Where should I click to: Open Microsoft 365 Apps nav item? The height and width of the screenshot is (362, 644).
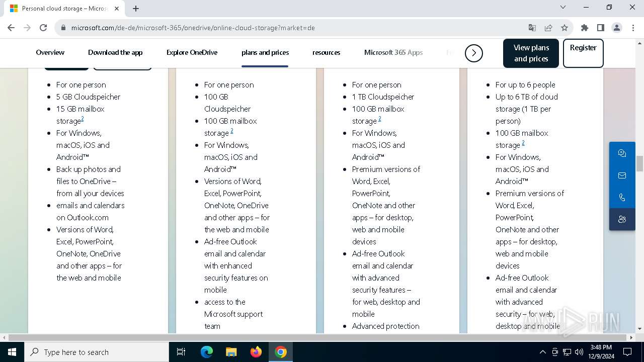click(393, 52)
